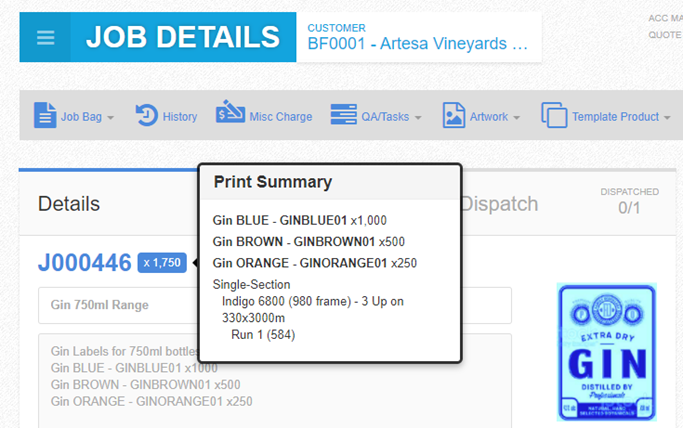Click the JOB DETAILS header title
Image resolution: width=683 pixels, height=428 pixels.
point(183,37)
